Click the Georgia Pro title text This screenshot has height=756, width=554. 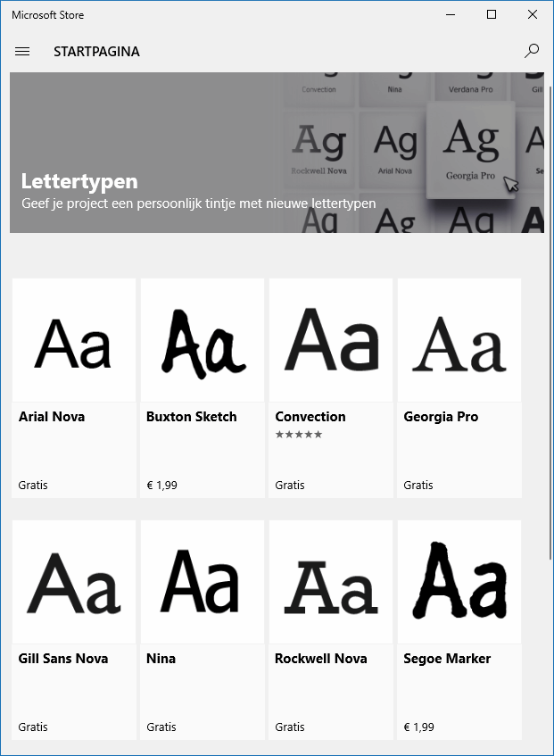pos(441,417)
